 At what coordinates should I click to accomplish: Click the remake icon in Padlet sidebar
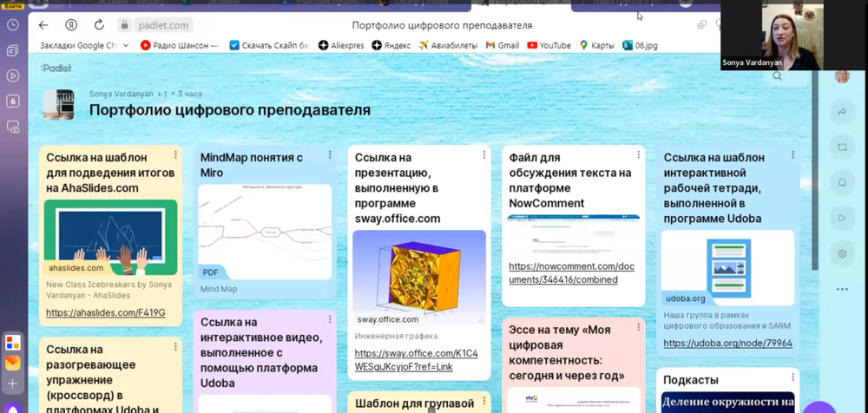point(841,147)
